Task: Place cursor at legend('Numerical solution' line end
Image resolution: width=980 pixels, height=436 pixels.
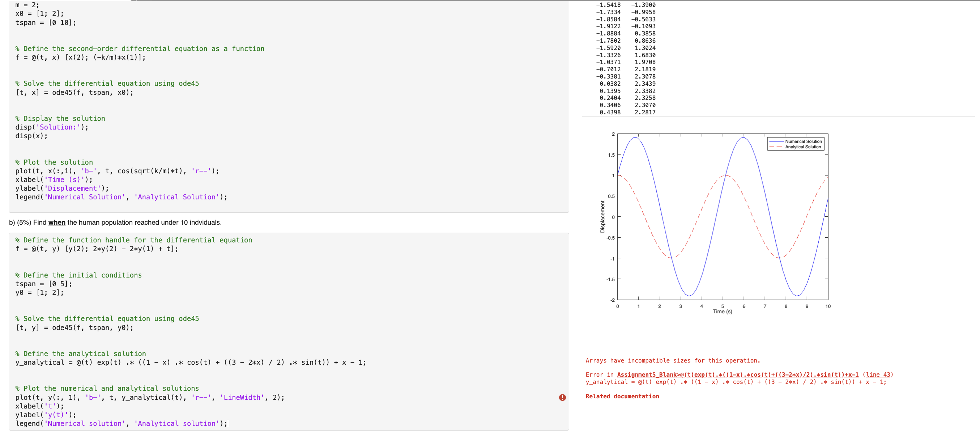Action: tap(227, 424)
